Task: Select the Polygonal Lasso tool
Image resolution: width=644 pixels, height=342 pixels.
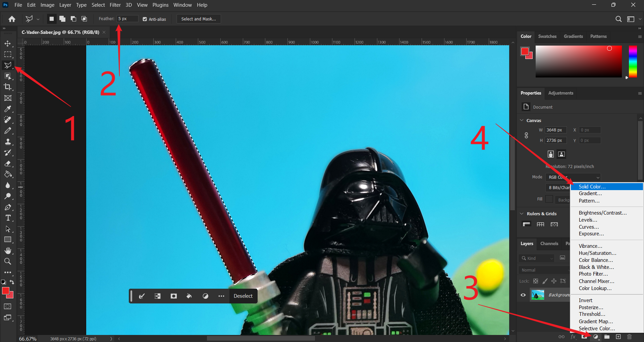Action: (x=8, y=65)
